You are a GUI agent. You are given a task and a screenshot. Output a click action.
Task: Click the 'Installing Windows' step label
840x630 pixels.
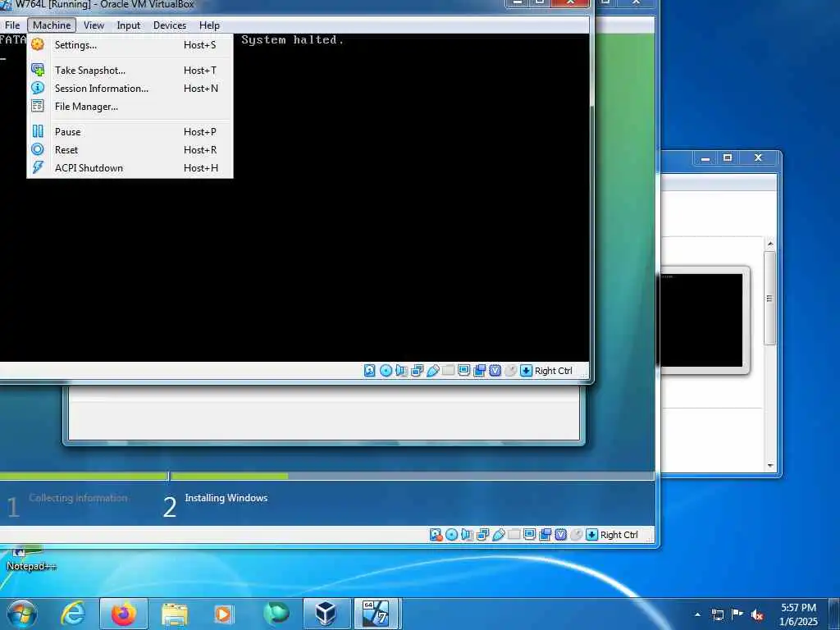[226, 498]
